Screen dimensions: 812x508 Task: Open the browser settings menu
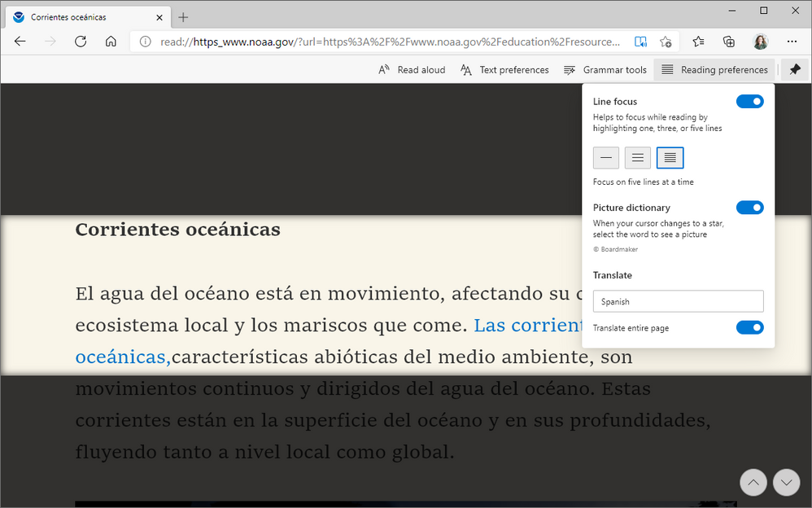[x=791, y=42]
